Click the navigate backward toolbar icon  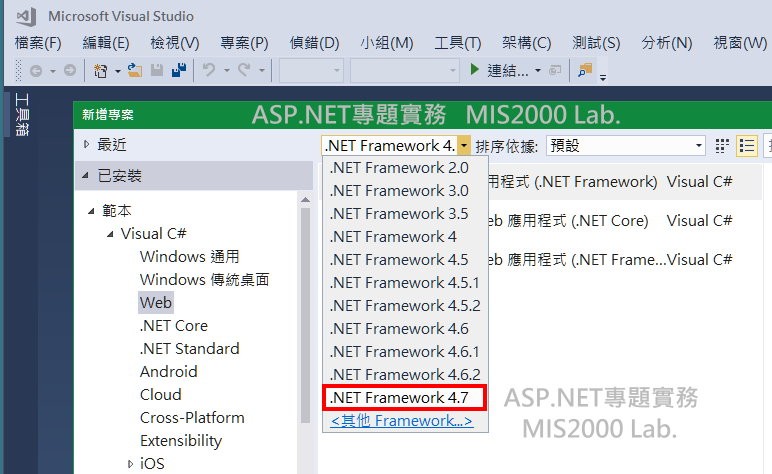click(36, 71)
